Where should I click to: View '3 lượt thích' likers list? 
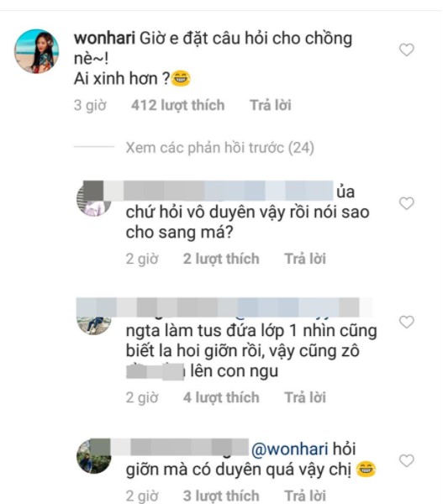point(221,496)
